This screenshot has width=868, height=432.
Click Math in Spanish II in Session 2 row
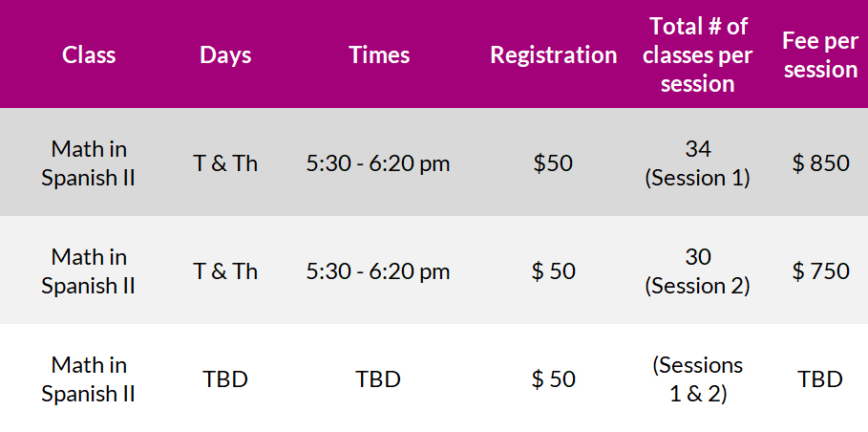tap(89, 271)
